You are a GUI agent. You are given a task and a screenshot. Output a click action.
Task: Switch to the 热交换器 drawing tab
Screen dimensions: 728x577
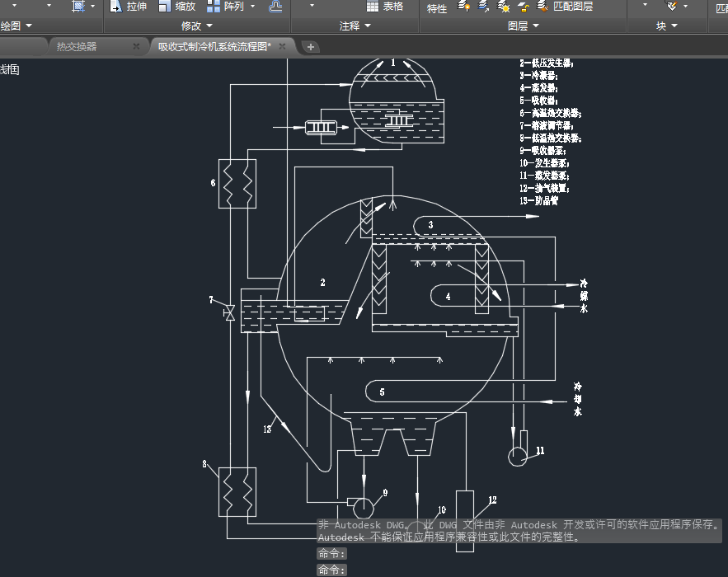(x=77, y=46)
